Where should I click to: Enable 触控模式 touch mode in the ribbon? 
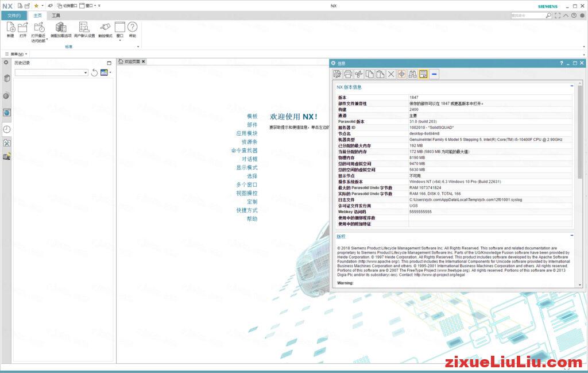pyautogui.click(x=105, y=28)
